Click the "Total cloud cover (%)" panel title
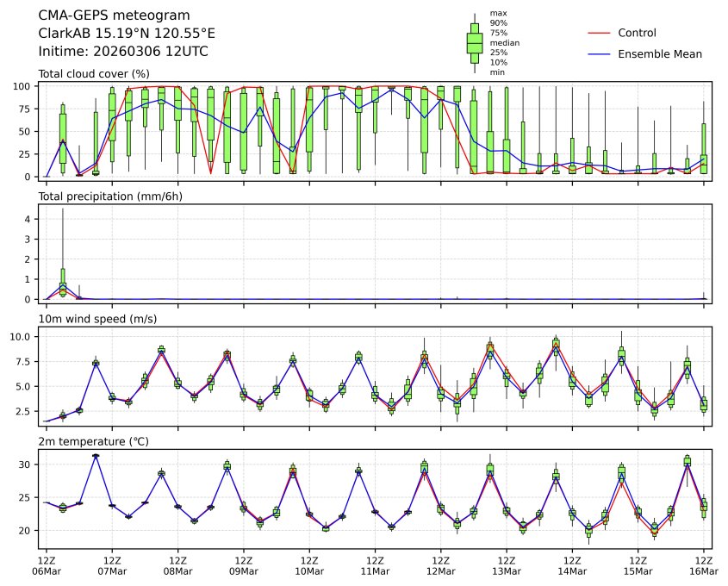Image resolution: width=728 pixels, height=586 pixels. click(x=94, y=74)
